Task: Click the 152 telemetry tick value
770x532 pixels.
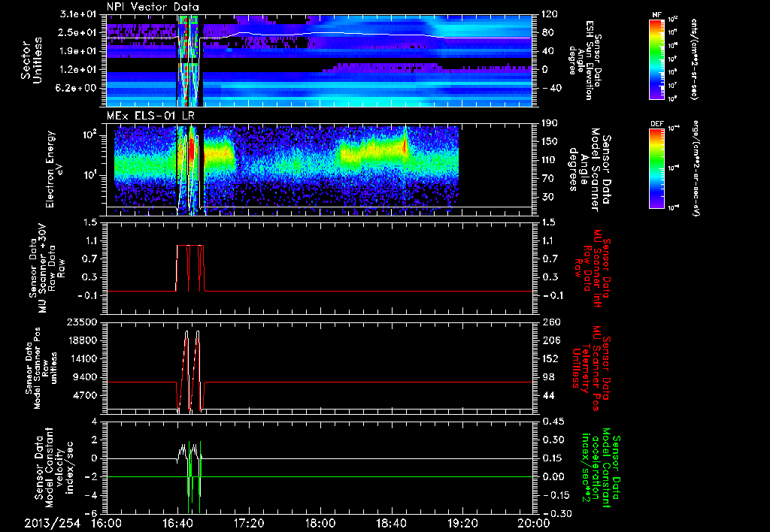Action: tap(551, 358)
